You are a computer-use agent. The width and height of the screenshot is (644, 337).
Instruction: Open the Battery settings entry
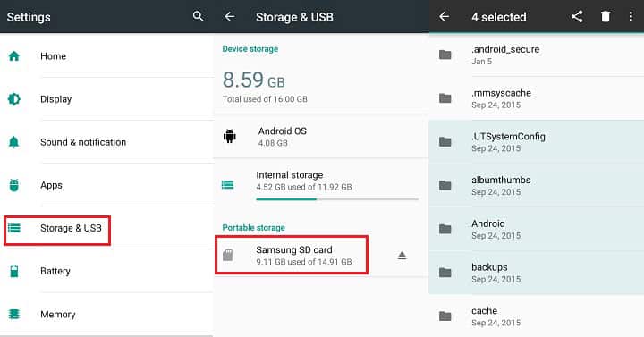point(106,271)
